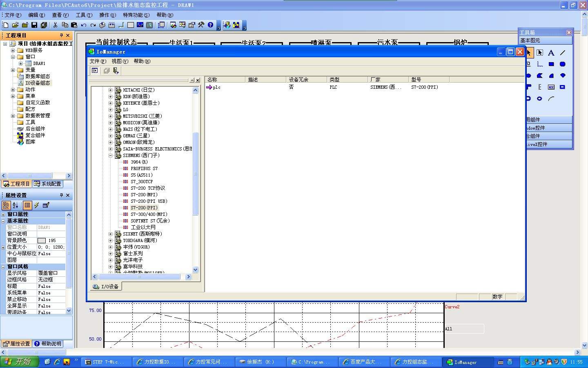Click the 厂家 column header
Viewport: 588px width, 368px height.
pyautogui.click(x=388, y=80)
